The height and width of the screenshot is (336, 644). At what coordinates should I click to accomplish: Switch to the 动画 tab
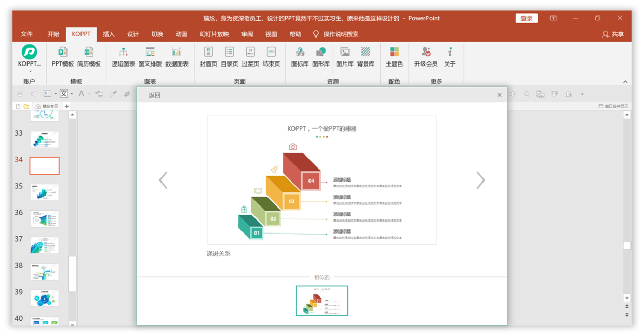181,34
